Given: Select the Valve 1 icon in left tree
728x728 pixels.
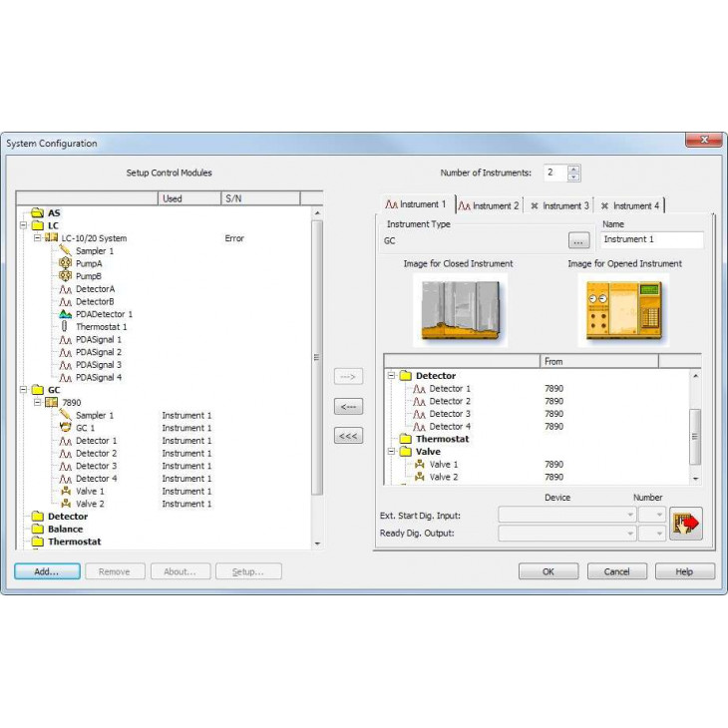Looking at the screenshot, I should pyautogui.click(x=66, y=491).
